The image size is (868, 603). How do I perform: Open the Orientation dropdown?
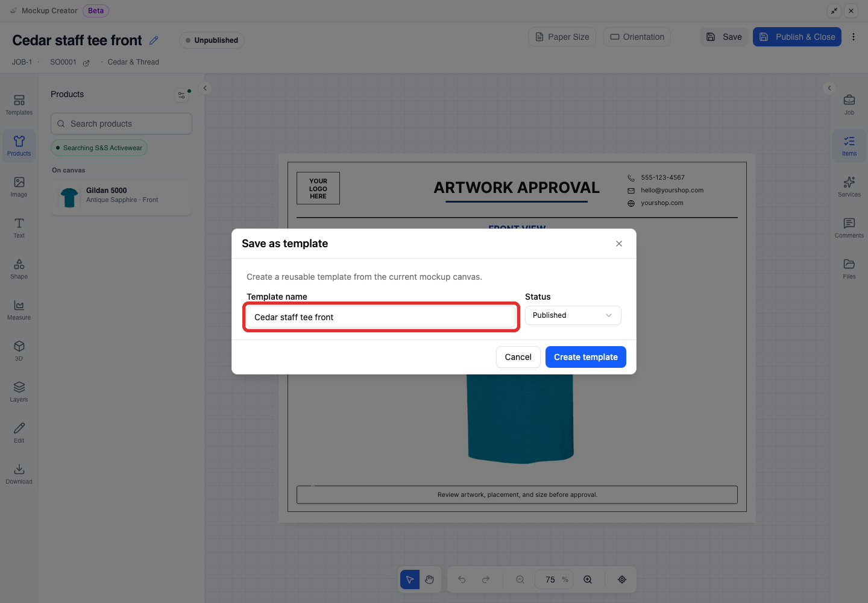click(637, 37)
